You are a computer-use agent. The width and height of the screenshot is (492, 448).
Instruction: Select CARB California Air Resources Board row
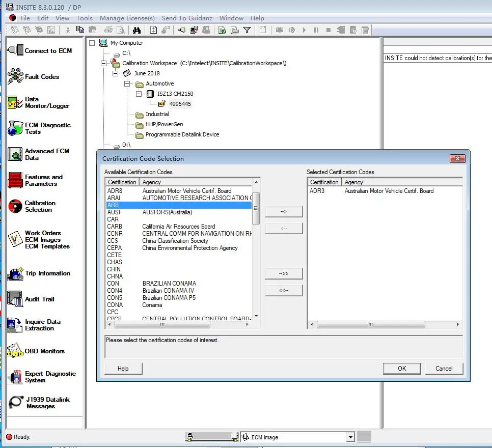(x=179, y=227)
